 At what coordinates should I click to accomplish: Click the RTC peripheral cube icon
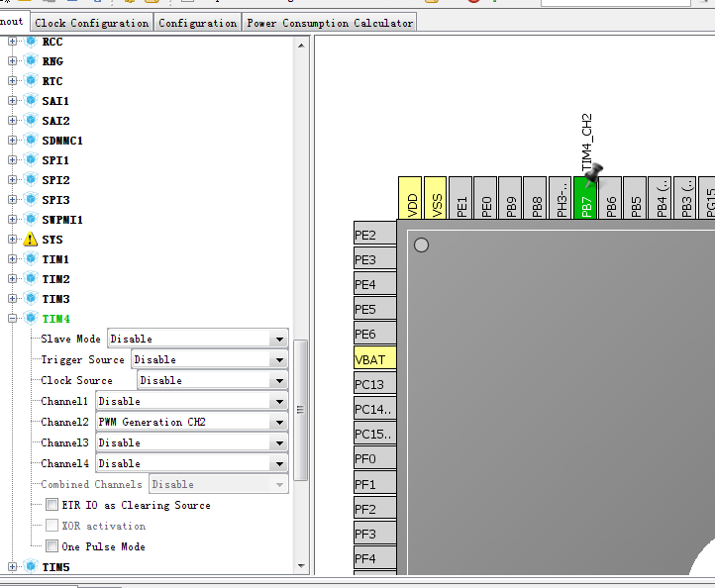coord(31,81)
